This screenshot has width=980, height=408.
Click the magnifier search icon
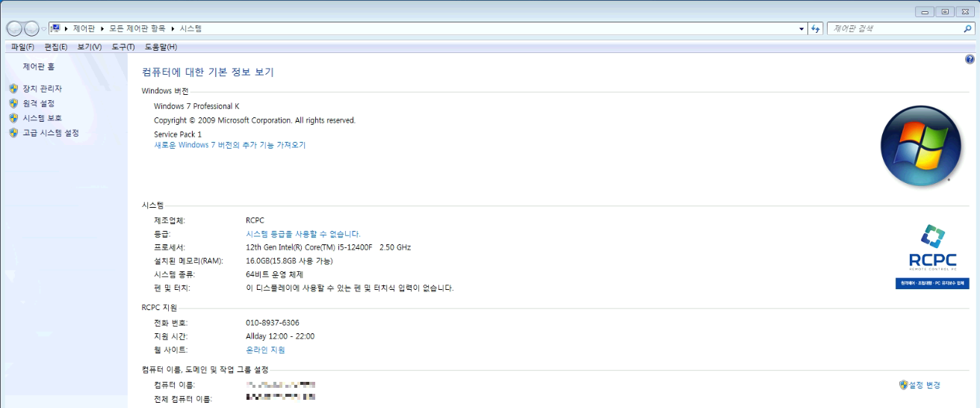tap(967, 28)
